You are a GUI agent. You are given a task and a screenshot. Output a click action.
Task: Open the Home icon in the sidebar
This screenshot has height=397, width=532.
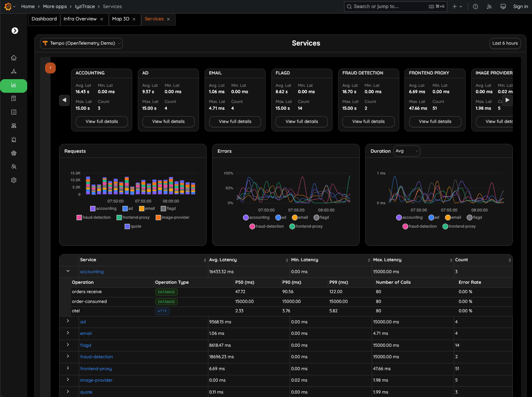[14, 57]
